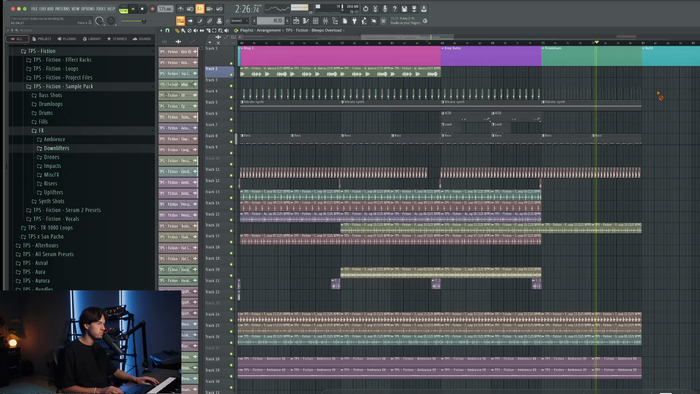
Task: Select the Slice tool in playlist toolbar
Action: pyautogui.click(x=208, y=30)
